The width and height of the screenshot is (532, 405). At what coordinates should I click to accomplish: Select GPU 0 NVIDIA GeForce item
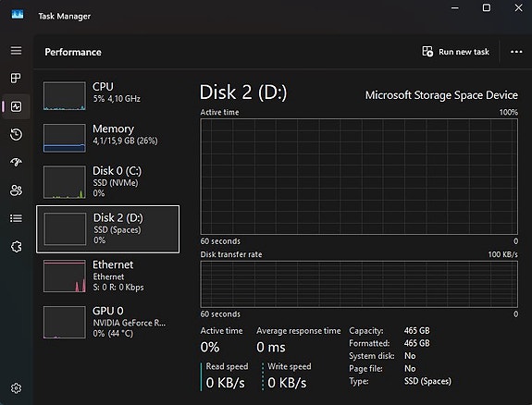pyautogui.click(x=108, y=322)
